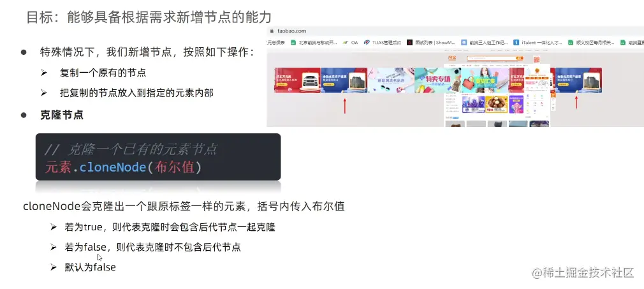The image size is (644, 289).
Task: Select the 特卖专场 banner image
Action: coord(438,80)
